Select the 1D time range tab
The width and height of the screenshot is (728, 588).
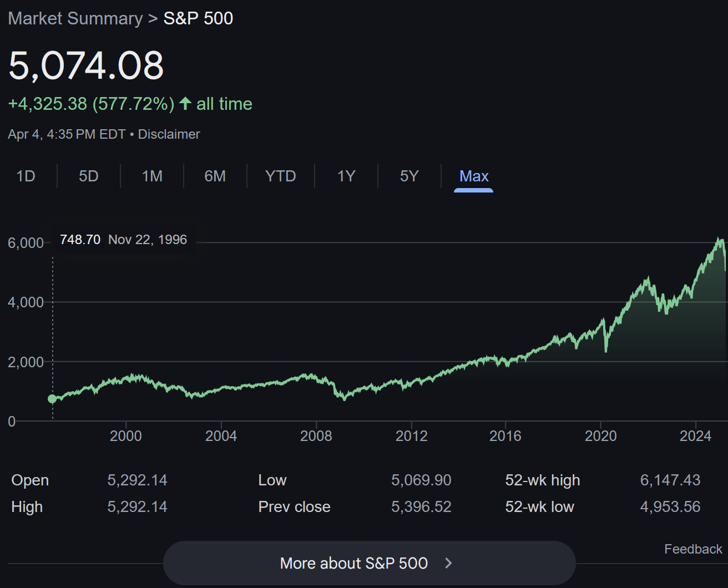[x=26, y=176]
